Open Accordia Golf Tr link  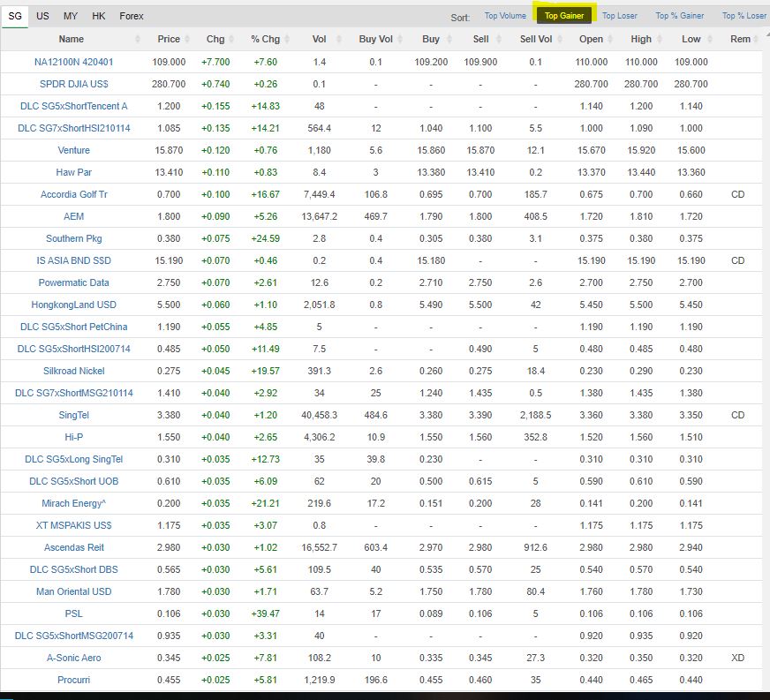pyautogui.click(x=73, y=195)
